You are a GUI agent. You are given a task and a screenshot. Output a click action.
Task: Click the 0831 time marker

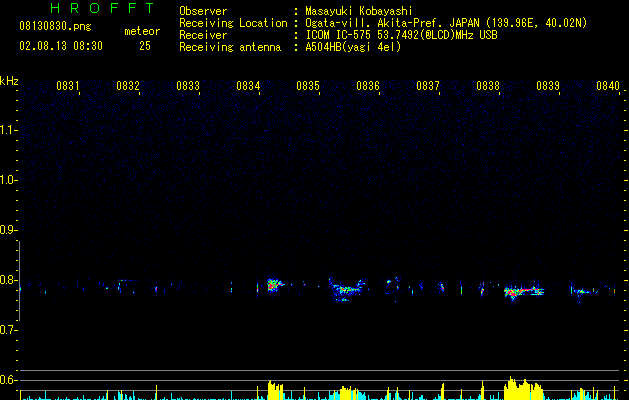coord(67,85)
